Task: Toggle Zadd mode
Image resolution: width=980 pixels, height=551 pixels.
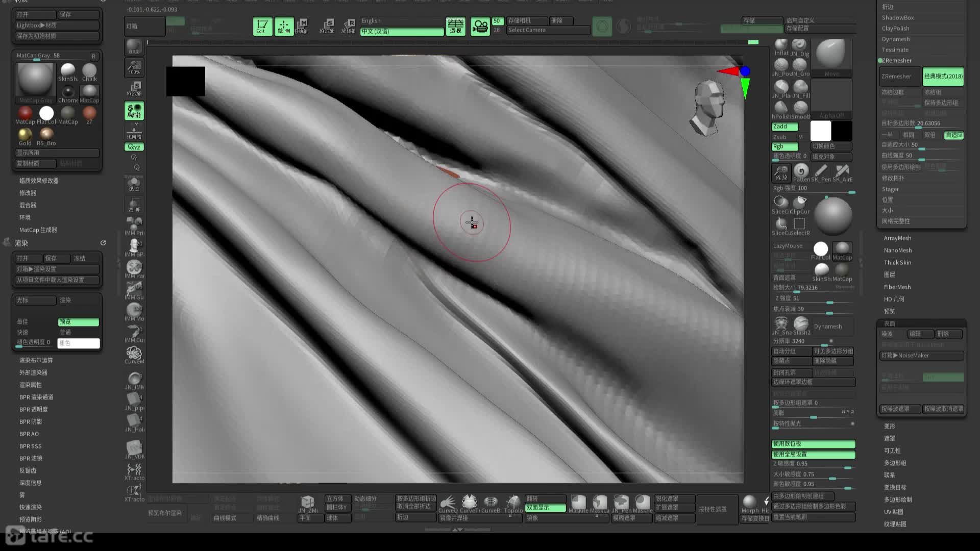Action: click(x=785, y=127)
